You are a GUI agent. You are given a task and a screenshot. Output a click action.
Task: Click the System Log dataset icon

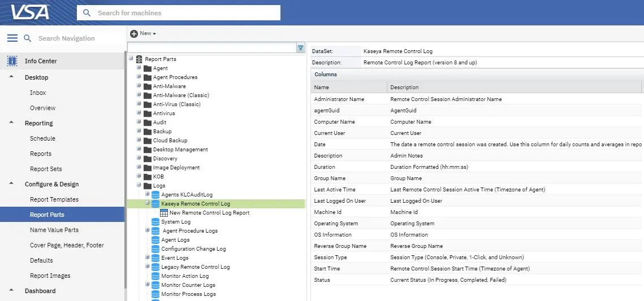155,222
